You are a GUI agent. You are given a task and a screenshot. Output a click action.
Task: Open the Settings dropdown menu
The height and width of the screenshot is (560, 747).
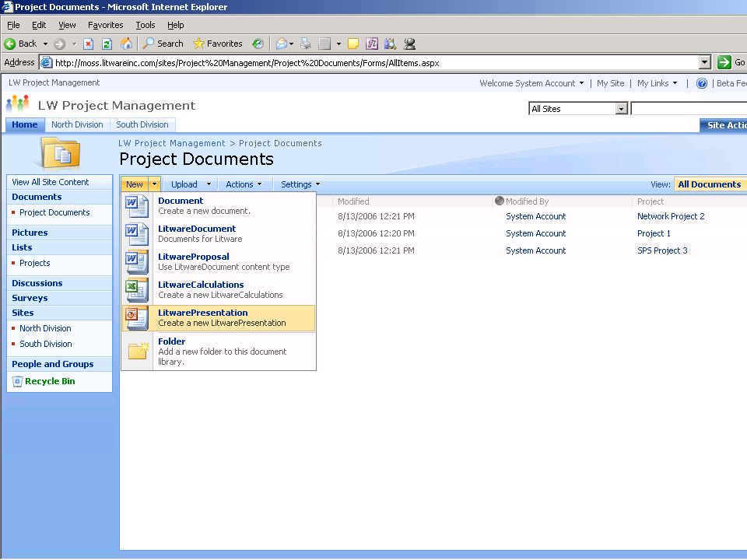[300, 184]
